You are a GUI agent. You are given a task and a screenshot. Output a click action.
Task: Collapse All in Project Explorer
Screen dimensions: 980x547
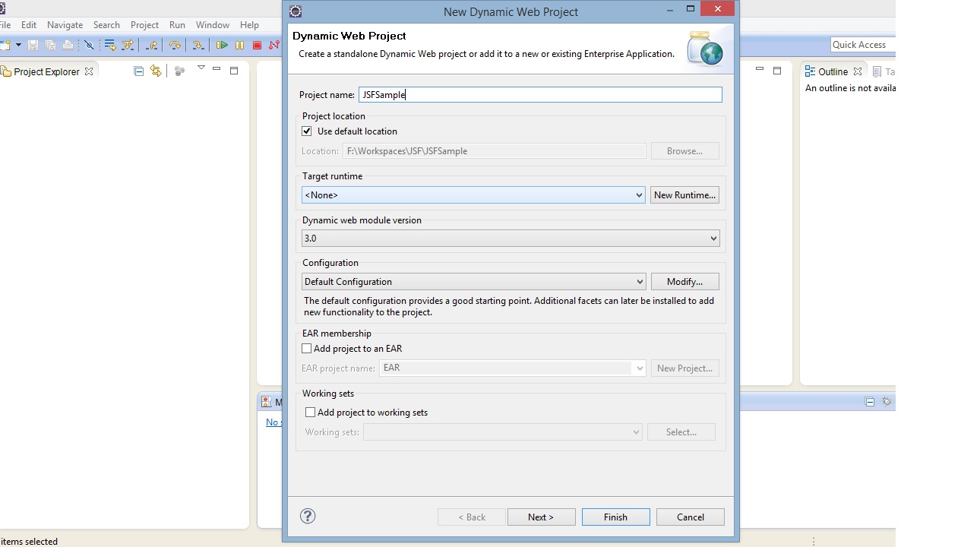138,71
